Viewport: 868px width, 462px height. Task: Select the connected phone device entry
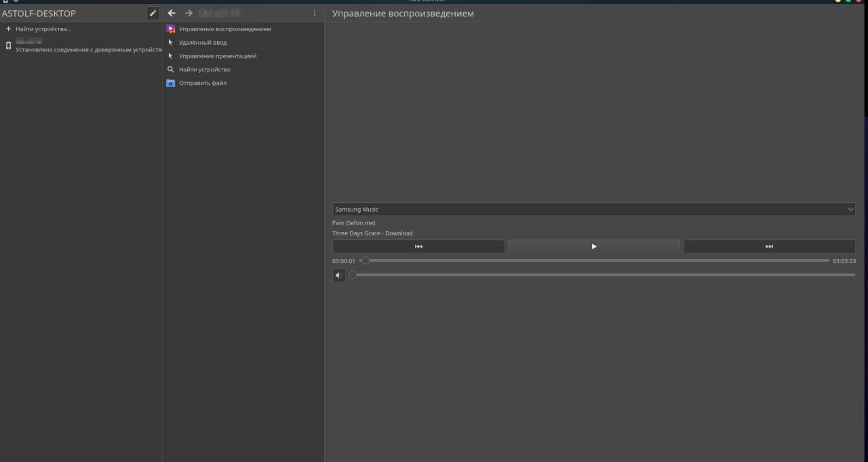coord(81,45)
